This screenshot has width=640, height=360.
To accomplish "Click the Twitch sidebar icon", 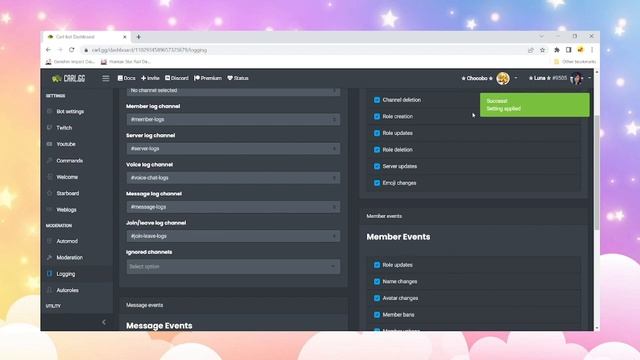I will click(x=49, y=128).
